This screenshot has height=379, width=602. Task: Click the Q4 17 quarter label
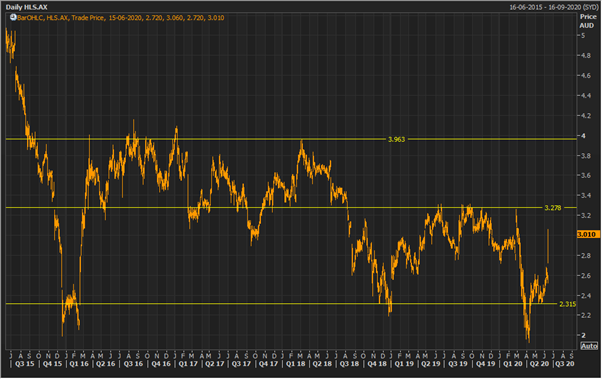268,364
